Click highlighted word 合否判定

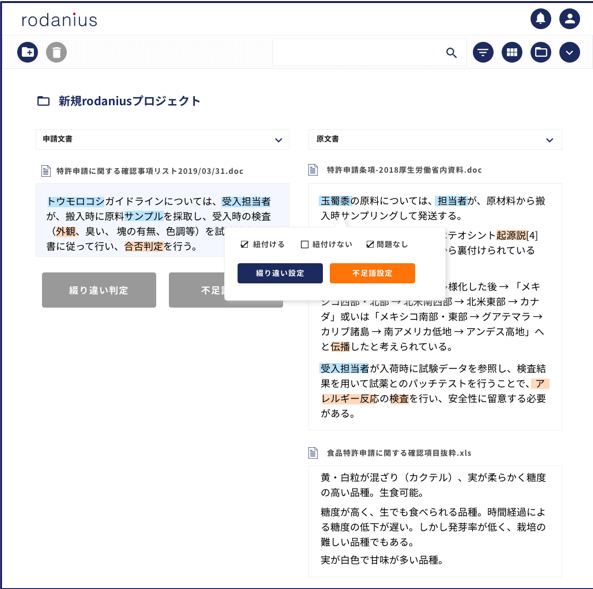tap(144, 247)
